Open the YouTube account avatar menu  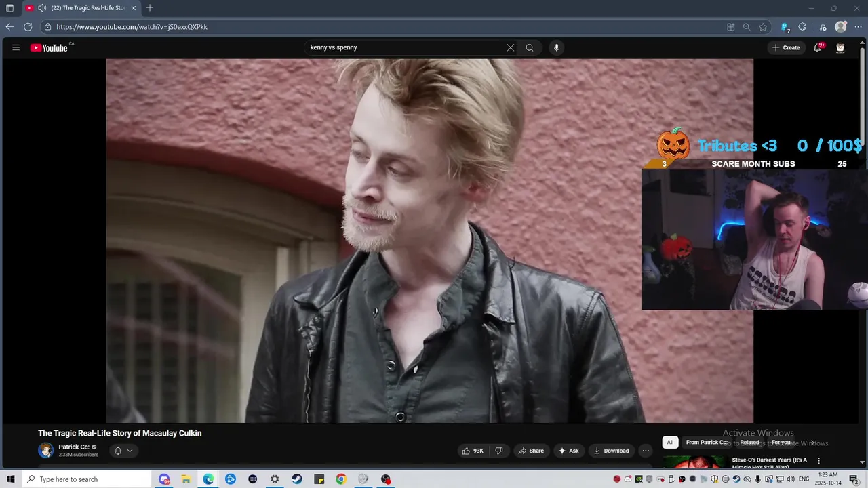pos(840,47)
